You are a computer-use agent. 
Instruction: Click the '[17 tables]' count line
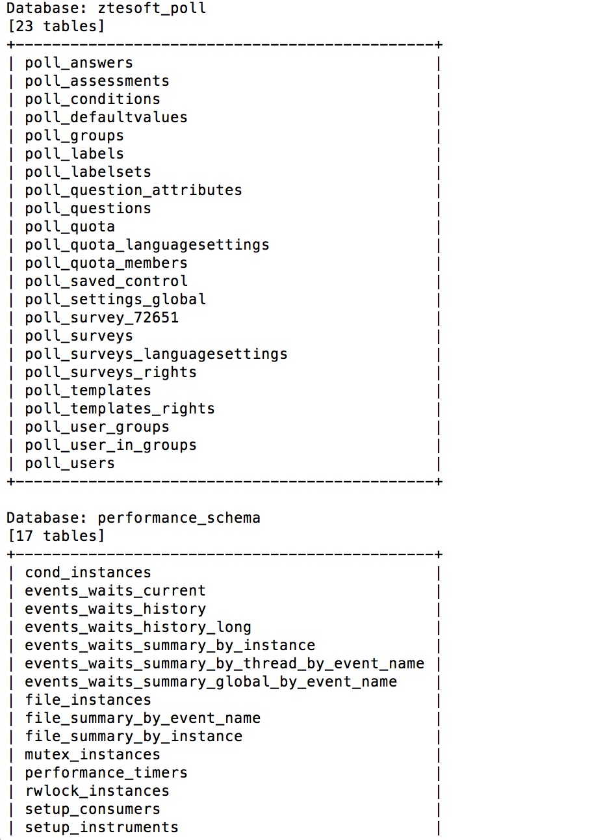pyautogui.click(x=55, y=536)
